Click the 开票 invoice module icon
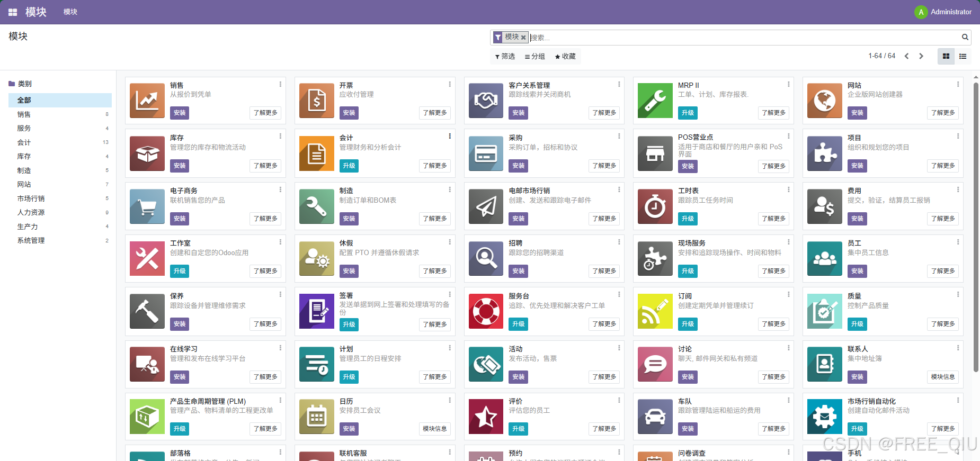Viewport: 980px width, 461px height. (x=317, y=101)
